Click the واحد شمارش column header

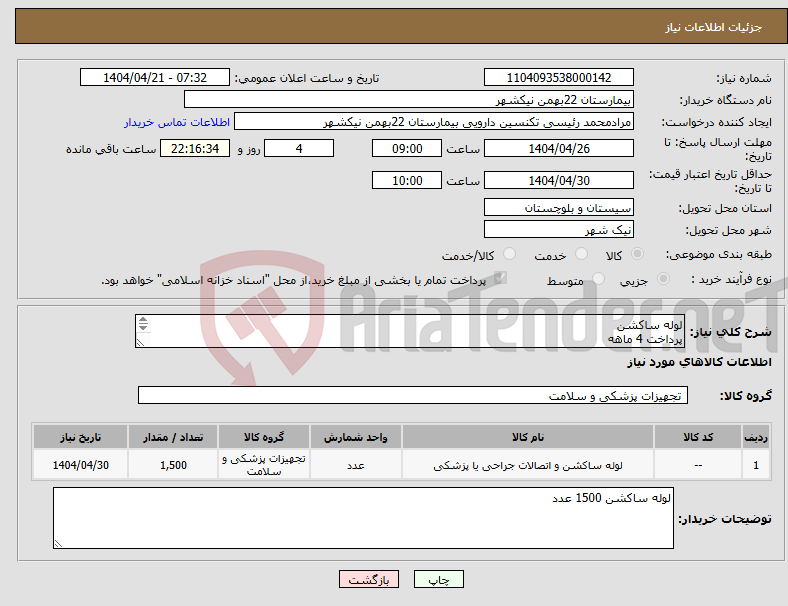click(355, 437)
